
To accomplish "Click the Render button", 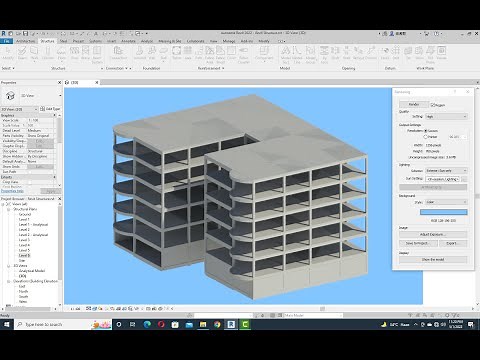I will [x=414, y=104].
